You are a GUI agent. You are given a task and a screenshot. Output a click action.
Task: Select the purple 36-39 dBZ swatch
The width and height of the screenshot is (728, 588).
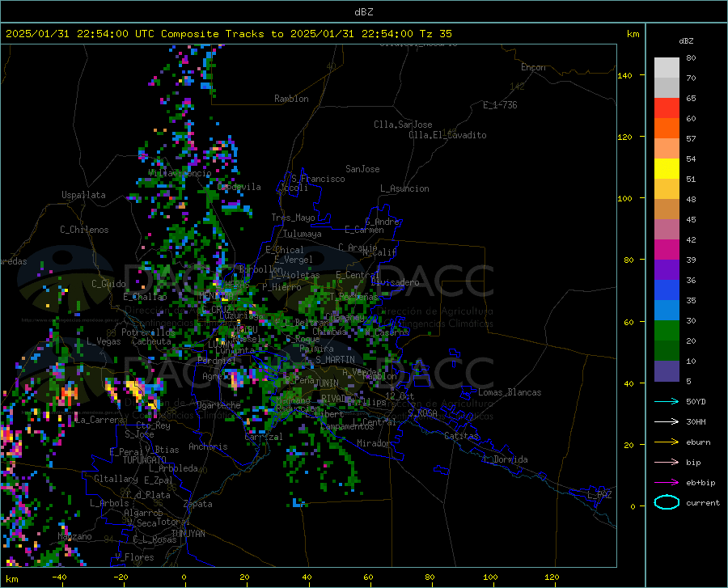[x=667, y=270]
